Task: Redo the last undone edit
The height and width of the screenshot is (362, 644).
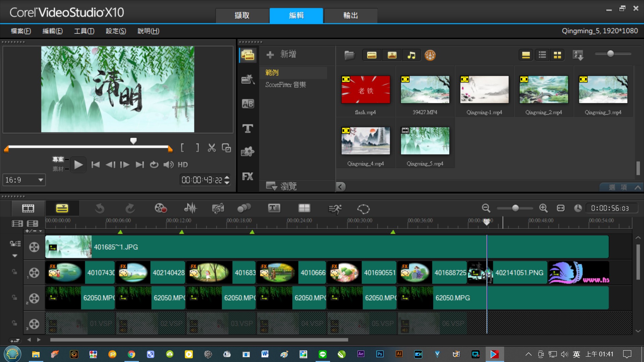Action: [130, 208]
